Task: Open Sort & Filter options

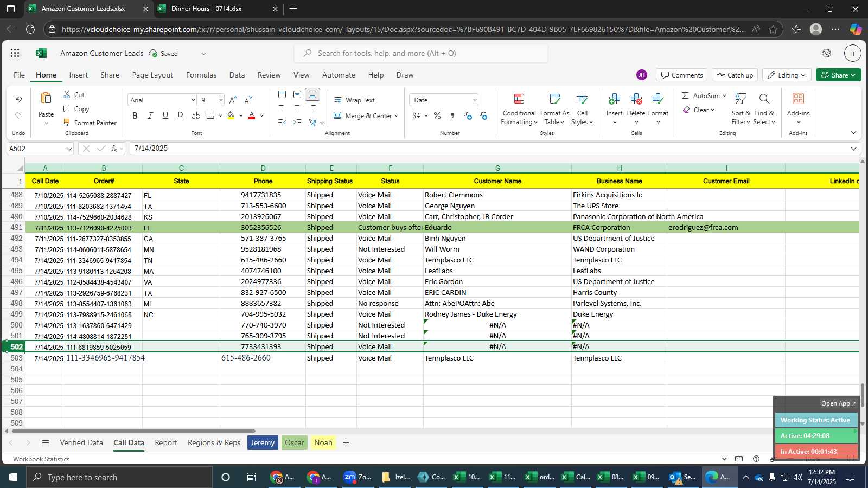Action: pos(741,109)
